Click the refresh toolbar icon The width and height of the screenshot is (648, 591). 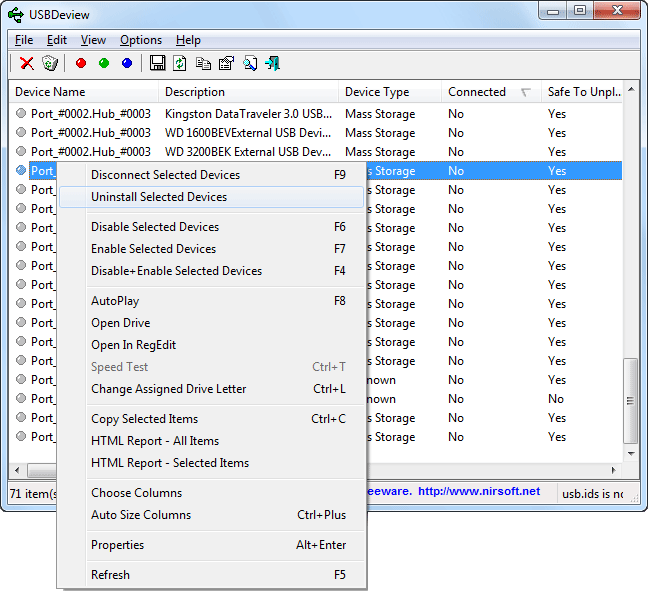coord(180,63)
